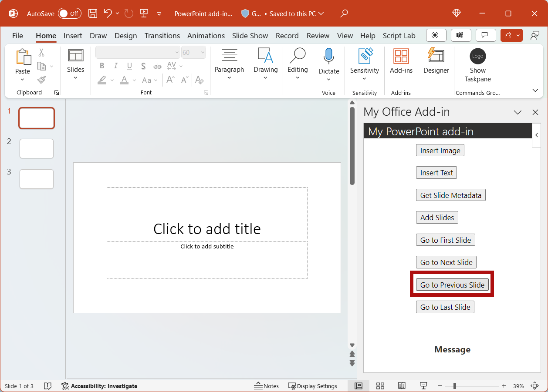This screenshot has height=392, width=548.
Task: Switch to the Slide Show tab
Action: pos(250,36)
